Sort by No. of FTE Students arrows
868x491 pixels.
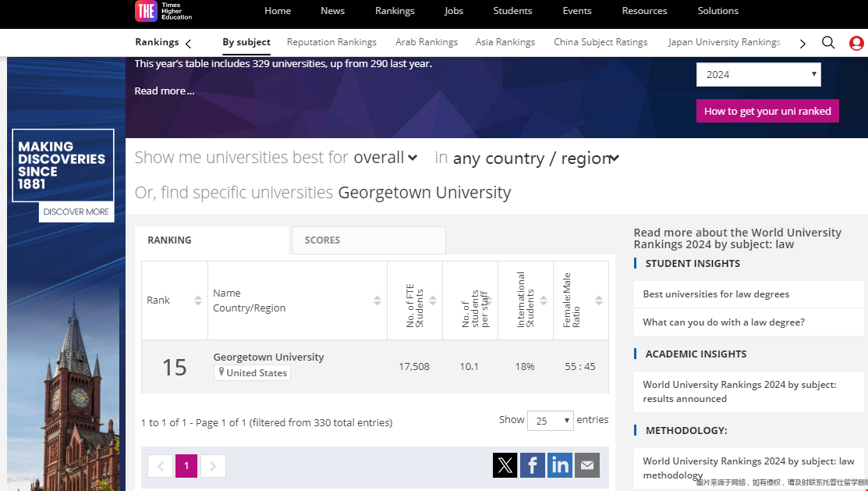pyautogui.click(x=433, y=301)
